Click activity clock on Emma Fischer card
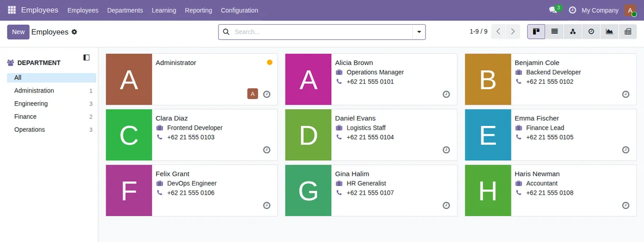This screenshot has width=644, height=242. pos(625,150)
